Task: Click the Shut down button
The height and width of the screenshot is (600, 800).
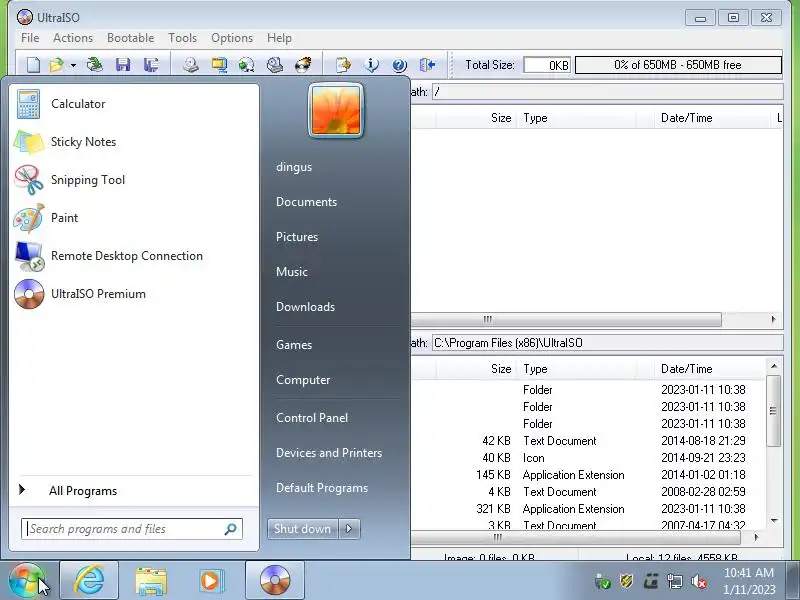Action: coord(303,529)
